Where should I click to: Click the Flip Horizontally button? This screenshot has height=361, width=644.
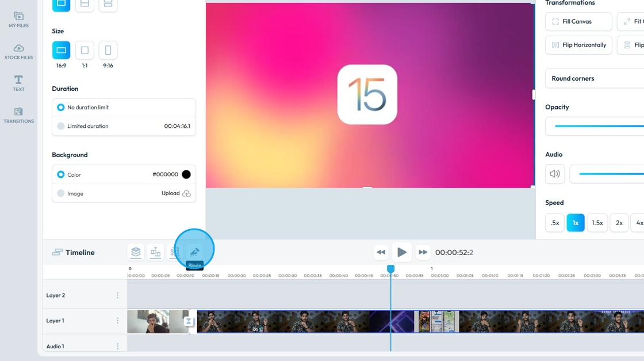coord(578,45)
